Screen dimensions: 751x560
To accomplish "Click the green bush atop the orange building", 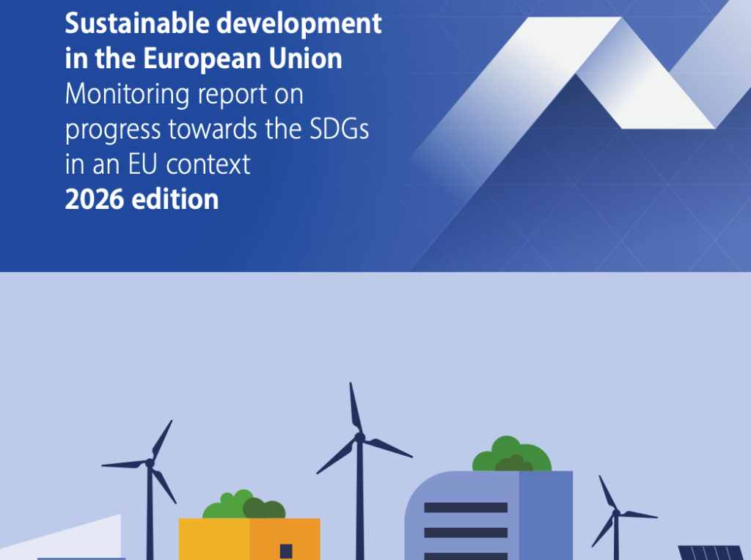I will 244,504.
